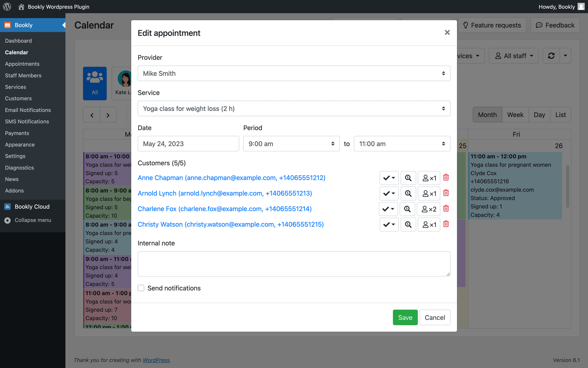Open Staff Members in the sidebar

pyautogui.click(x=23, y=75)
